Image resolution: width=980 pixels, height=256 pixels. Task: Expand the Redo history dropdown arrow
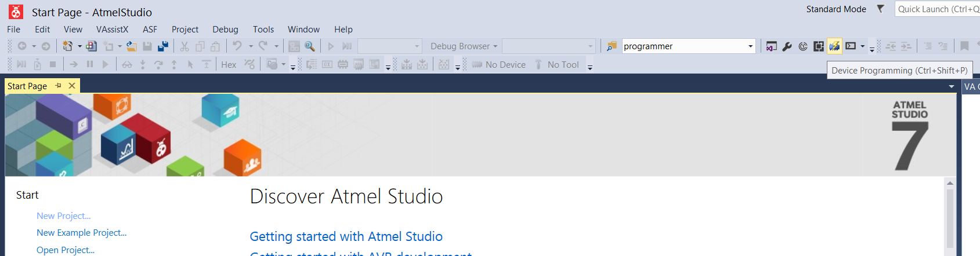pyautogui.click(x=276, y=46)
